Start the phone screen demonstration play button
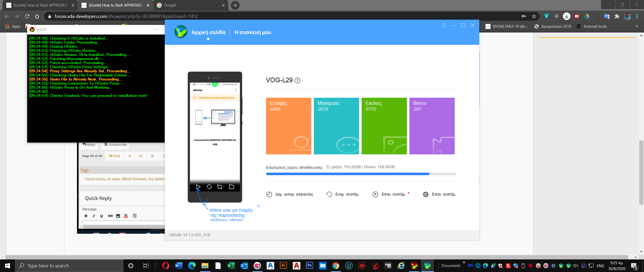The height and width of the screenshot is (272, 644). pos(198,187)
